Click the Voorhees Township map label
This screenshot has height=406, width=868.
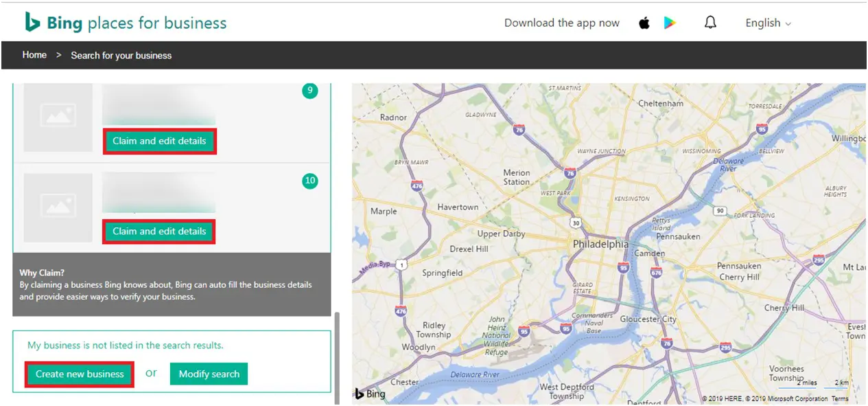pyautogui.click(x=786, y=373)
